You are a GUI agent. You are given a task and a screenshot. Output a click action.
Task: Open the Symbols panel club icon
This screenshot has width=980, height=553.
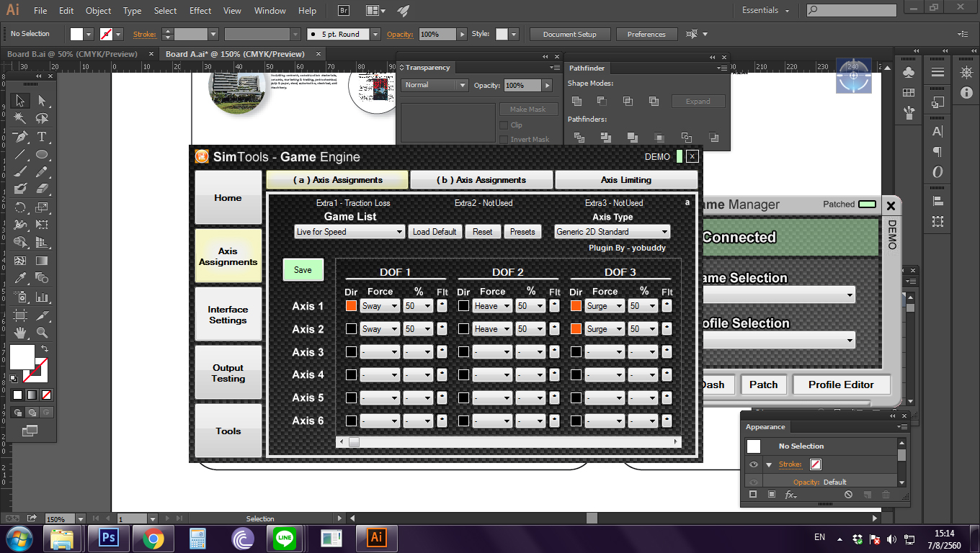coord(909,73)
